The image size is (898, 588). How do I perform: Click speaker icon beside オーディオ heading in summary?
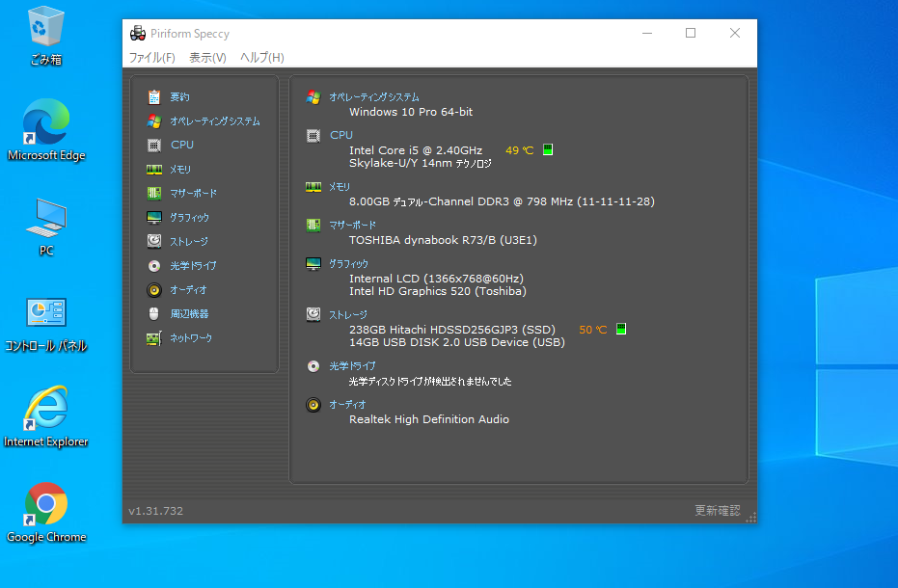coord(313,405)
